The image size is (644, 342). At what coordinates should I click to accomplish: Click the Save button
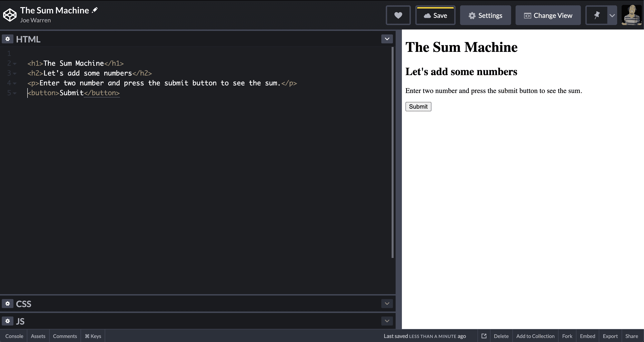point(435,15)
